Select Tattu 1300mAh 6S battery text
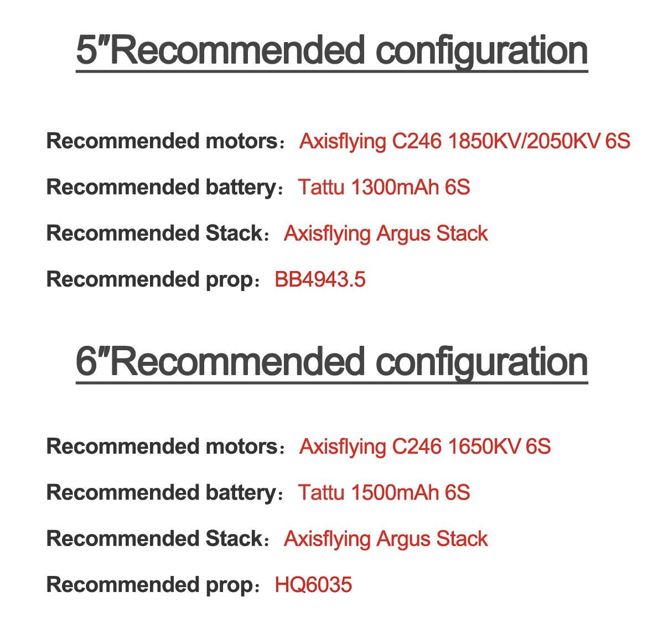The height and width of the screenshot is (644, 653). (x=384, y=188)
